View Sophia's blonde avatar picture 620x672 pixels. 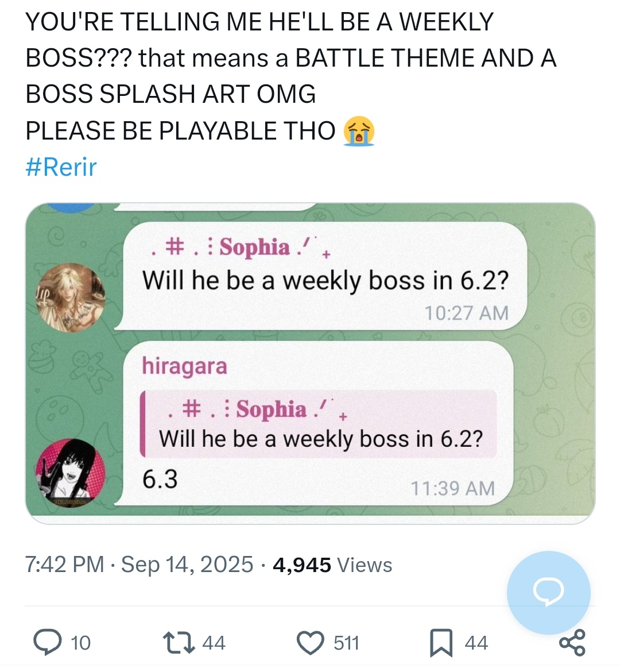70,298
